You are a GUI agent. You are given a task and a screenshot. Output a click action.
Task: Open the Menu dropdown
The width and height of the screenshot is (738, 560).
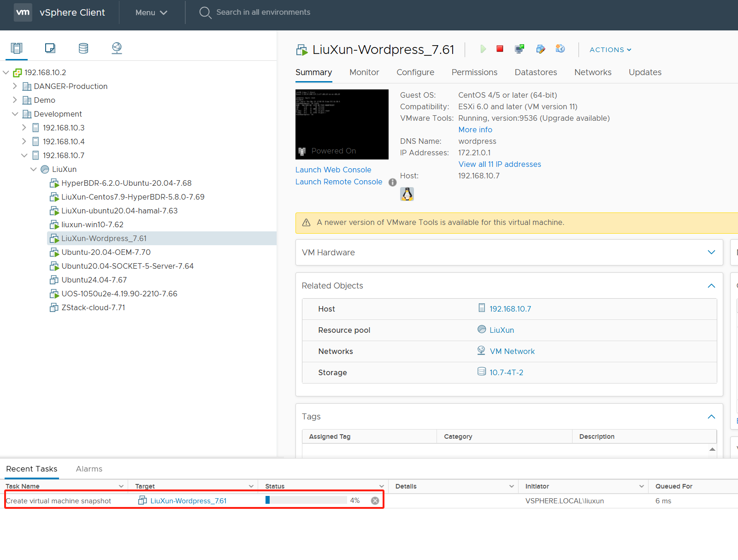tap(151, 12)
